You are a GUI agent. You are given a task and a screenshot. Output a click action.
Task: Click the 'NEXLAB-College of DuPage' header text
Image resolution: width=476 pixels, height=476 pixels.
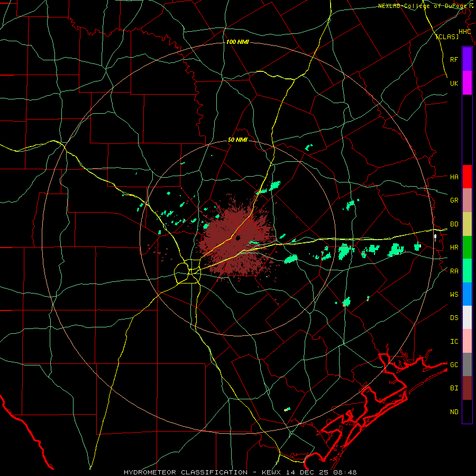[x=422, y=6]
